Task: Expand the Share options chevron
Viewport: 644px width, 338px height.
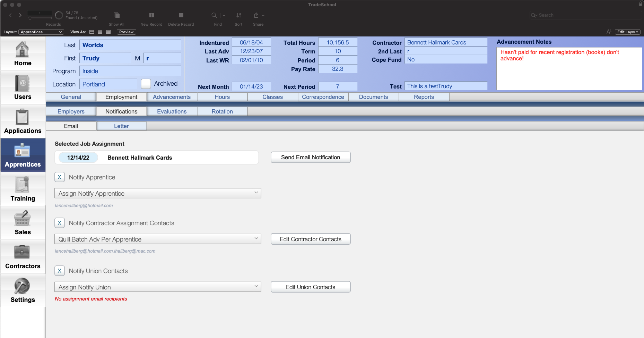Action: click(x=263, y=15)
